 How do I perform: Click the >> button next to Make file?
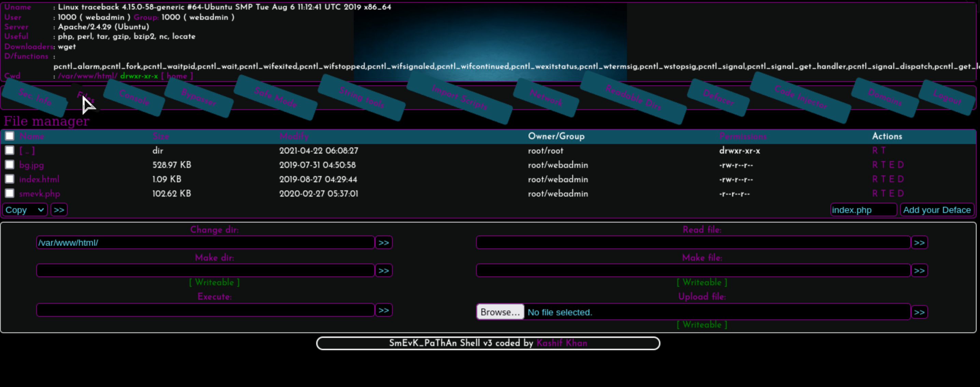point(919,271)
